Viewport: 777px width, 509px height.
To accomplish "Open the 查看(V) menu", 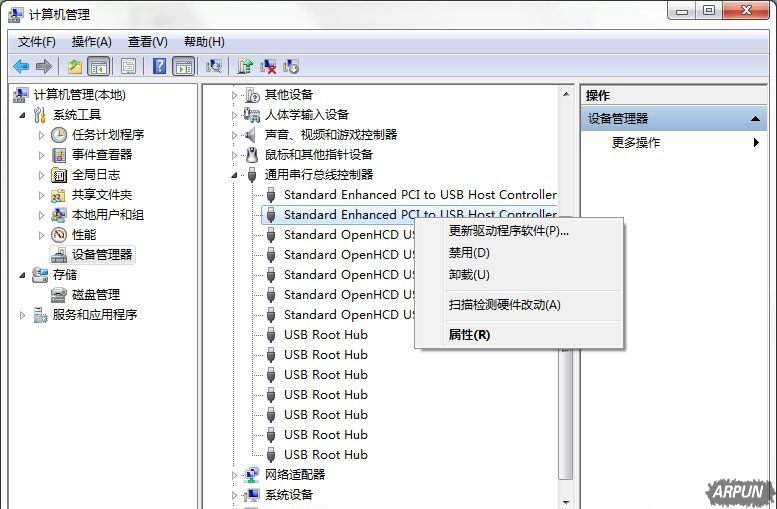I will [148, 42].
